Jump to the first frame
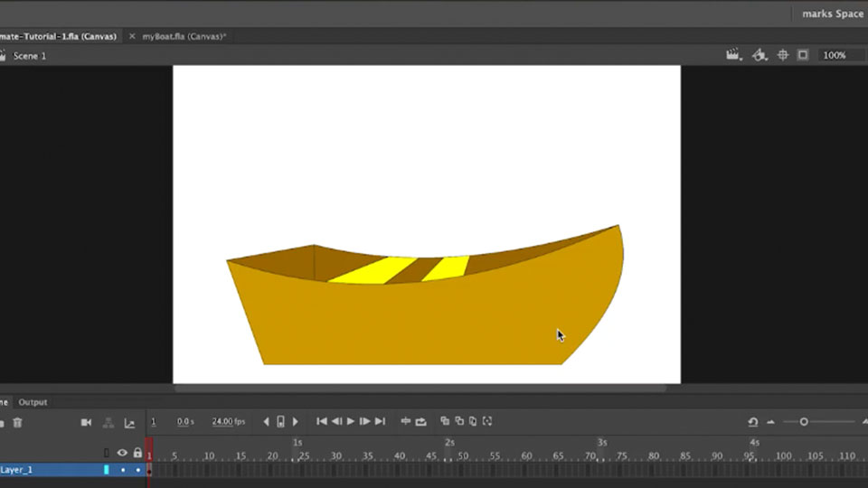This screenshot has height=488, width=868. pyautogui.click(x=321, y=421)
